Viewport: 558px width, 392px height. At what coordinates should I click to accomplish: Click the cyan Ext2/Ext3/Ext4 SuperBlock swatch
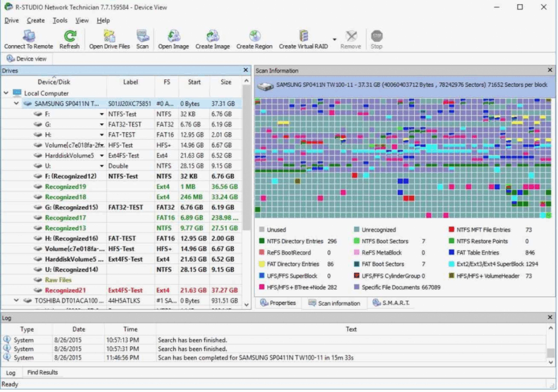452,264
